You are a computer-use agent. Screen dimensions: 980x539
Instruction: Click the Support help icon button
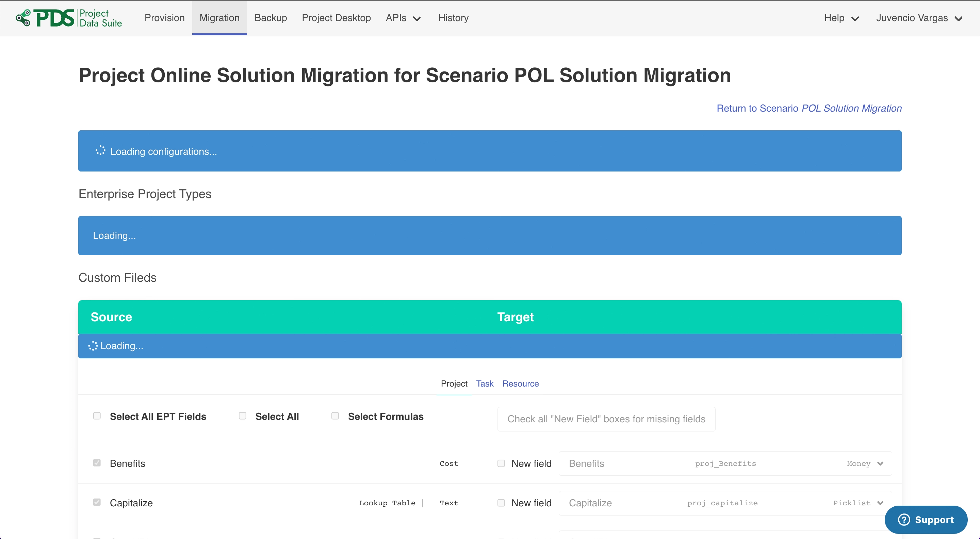pyautogui.click(x=926, y=520)
